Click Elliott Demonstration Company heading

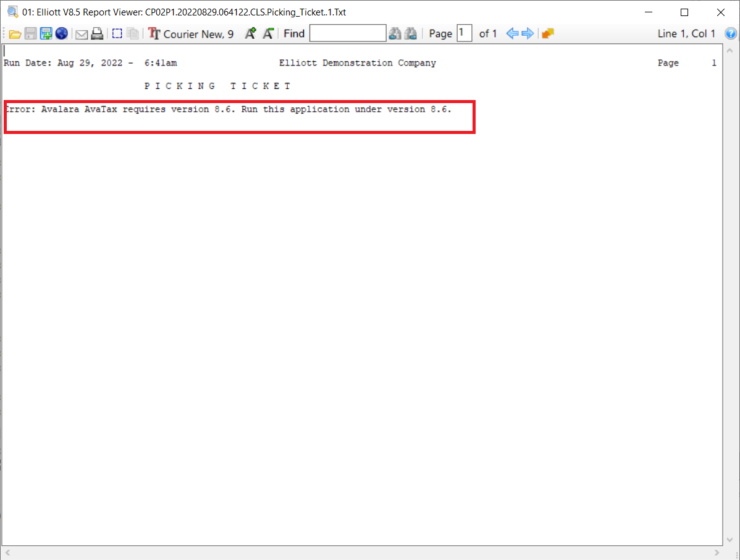357,63
